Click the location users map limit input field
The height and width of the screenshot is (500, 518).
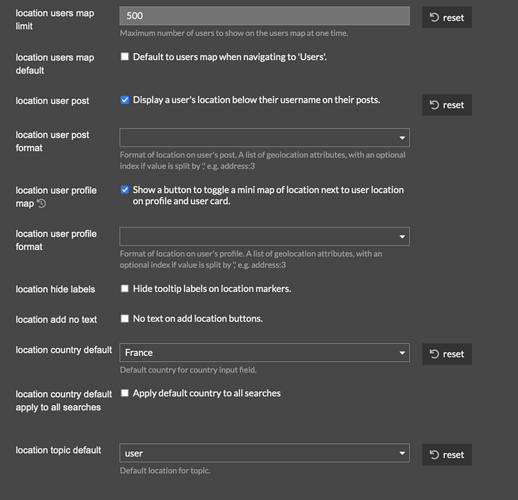click(x=264, y=16)
